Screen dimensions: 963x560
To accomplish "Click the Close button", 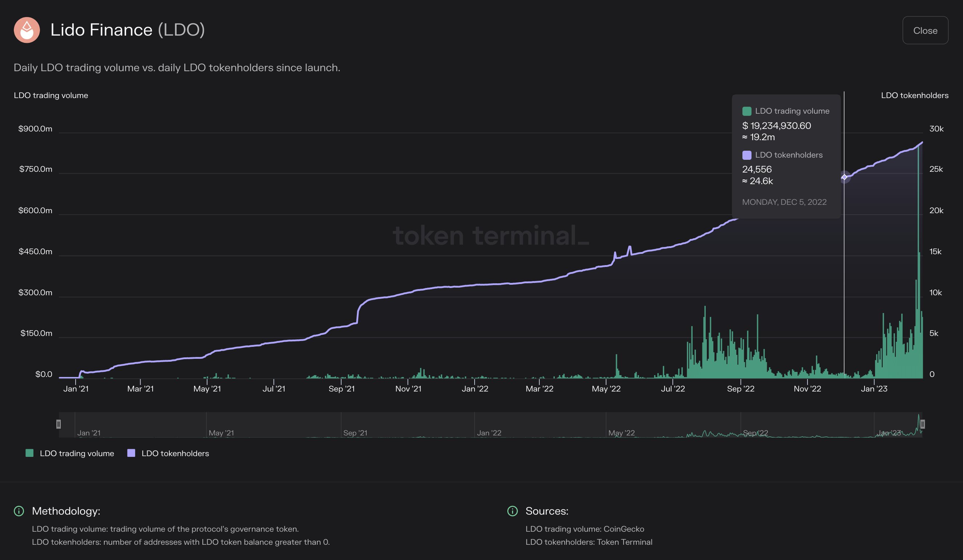I will point(925,30).
